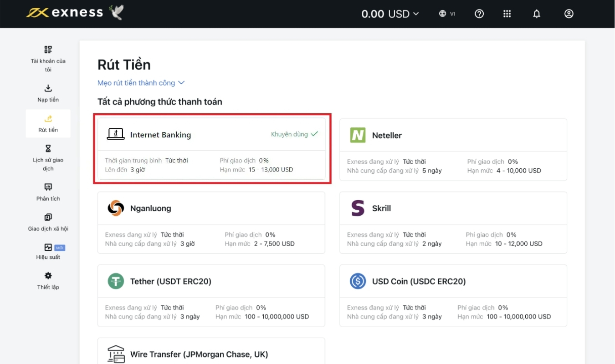Click Neteller limit 4 - 10,000 USD
The height and width of the screenshot is (364, 615).
tap(519, 171)
